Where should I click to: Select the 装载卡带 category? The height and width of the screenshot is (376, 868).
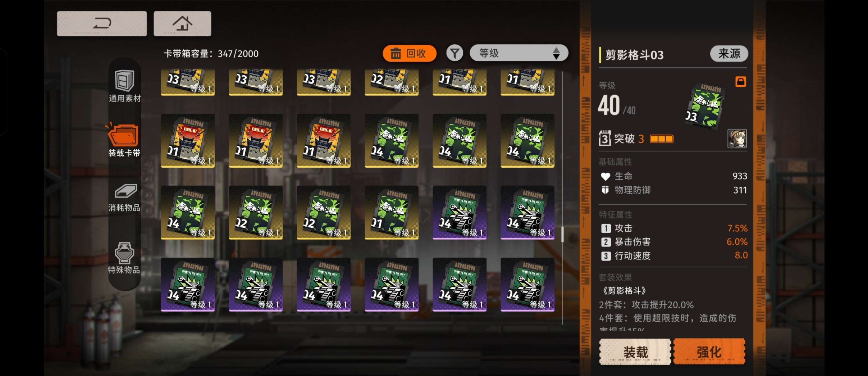pyautogui.click(x=124, y=140)
